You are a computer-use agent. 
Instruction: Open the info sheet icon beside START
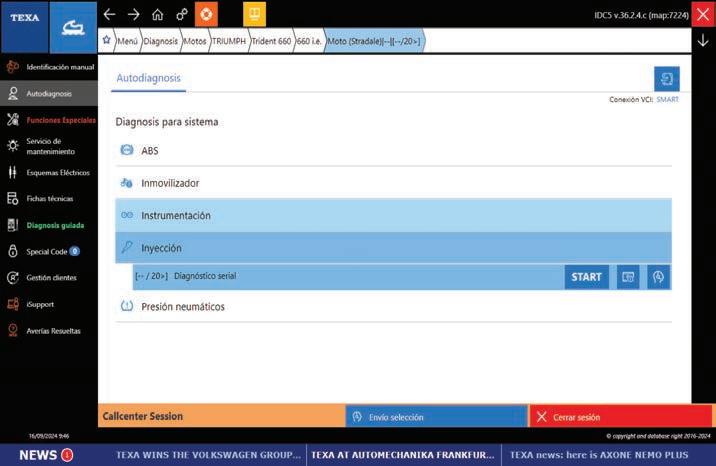[628, 277]
